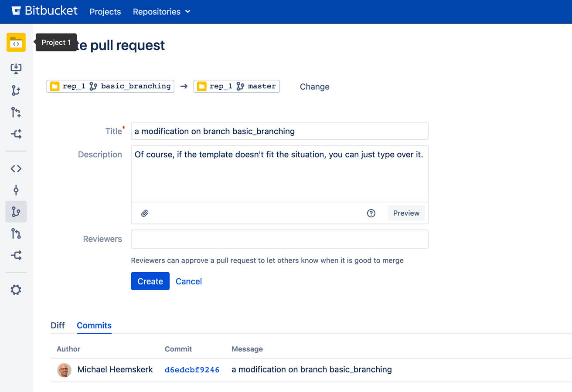Screen dimensions: 572x392
Task: Select the destination branch master selector
Action: tap(237, 86)
